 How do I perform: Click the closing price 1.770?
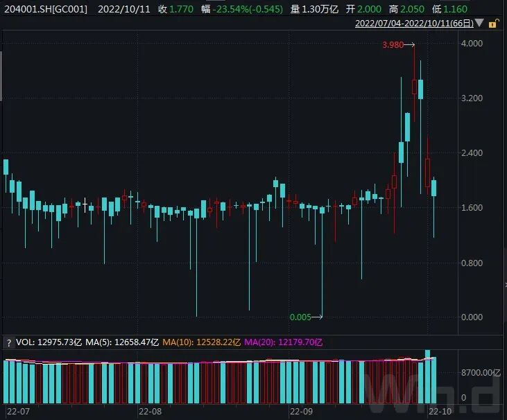pyautogui.click(x=182, y=9)
